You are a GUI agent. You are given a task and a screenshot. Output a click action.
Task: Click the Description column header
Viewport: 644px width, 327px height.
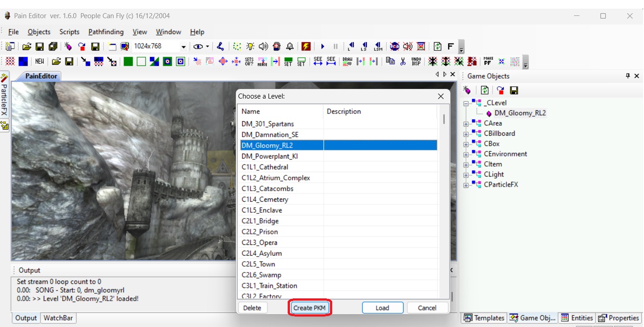click(x=380, y=111)
